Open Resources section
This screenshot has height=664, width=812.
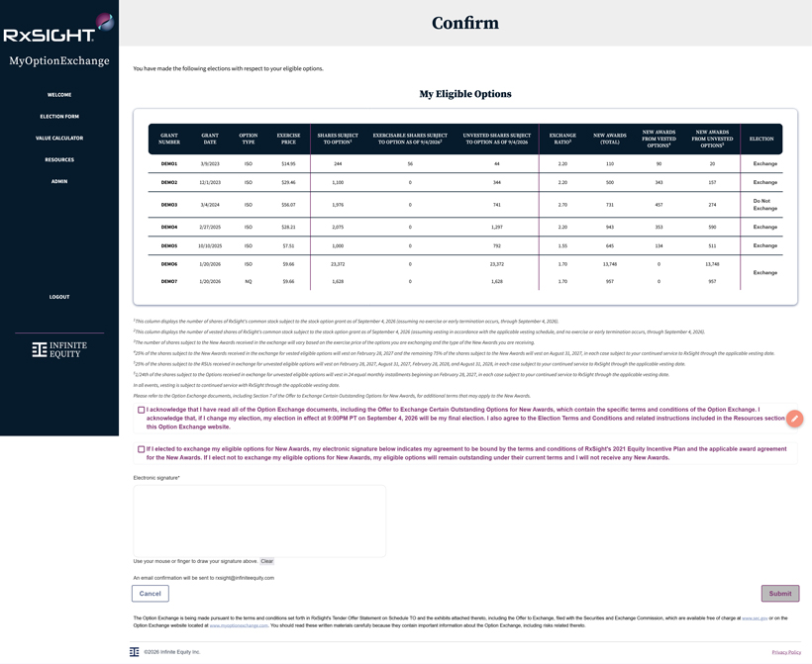tap(59, 160)
